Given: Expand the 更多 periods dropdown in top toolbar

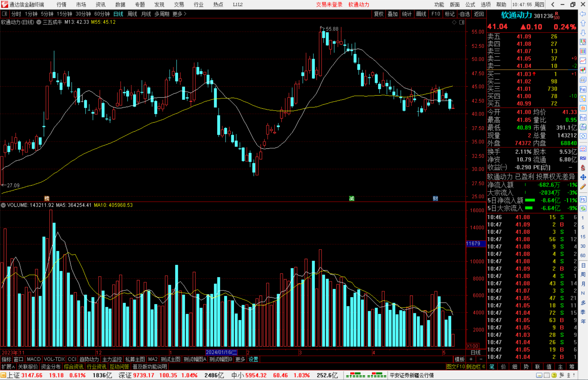Looking at the screenshot, I should pos(180,14).
